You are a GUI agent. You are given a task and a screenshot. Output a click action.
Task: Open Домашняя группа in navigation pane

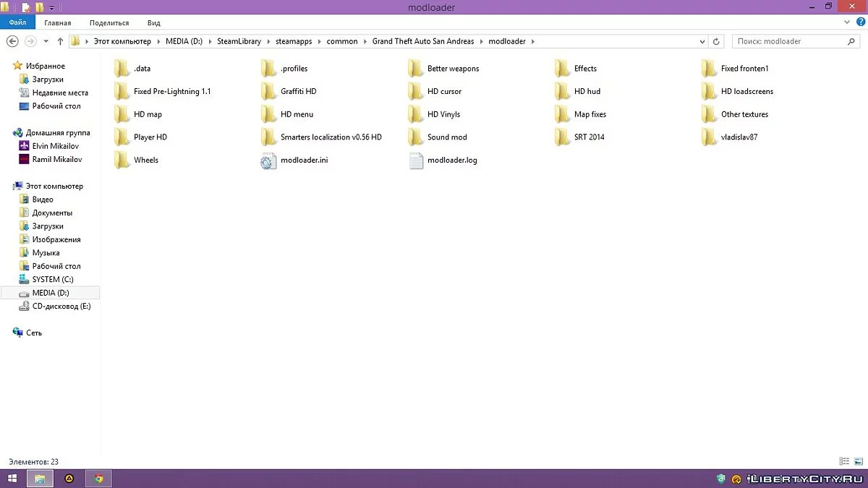tap(58, 133)
